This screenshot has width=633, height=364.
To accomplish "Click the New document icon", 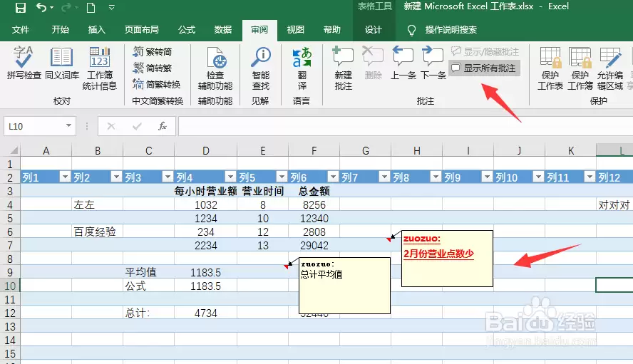I will point(91,8).
